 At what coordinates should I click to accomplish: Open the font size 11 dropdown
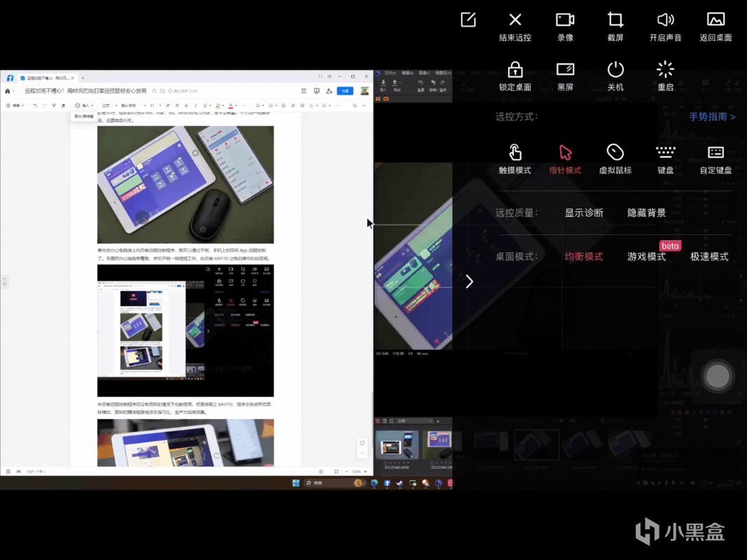click(155, 106)
